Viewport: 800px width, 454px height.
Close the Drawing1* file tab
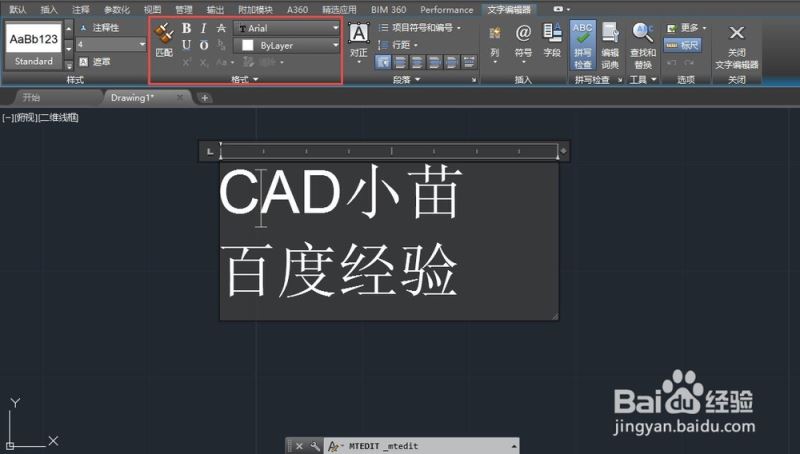coord(180,97)
